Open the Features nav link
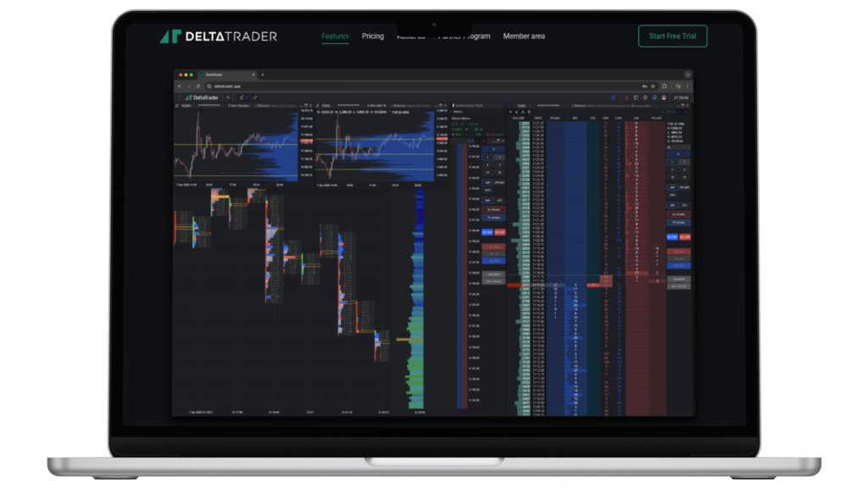 coord(335,36)
